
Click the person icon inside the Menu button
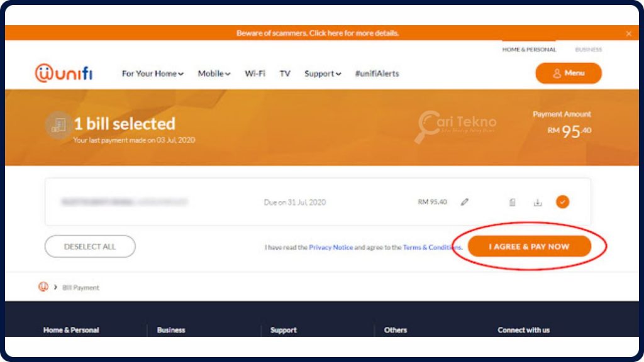[x=556, y=74]
